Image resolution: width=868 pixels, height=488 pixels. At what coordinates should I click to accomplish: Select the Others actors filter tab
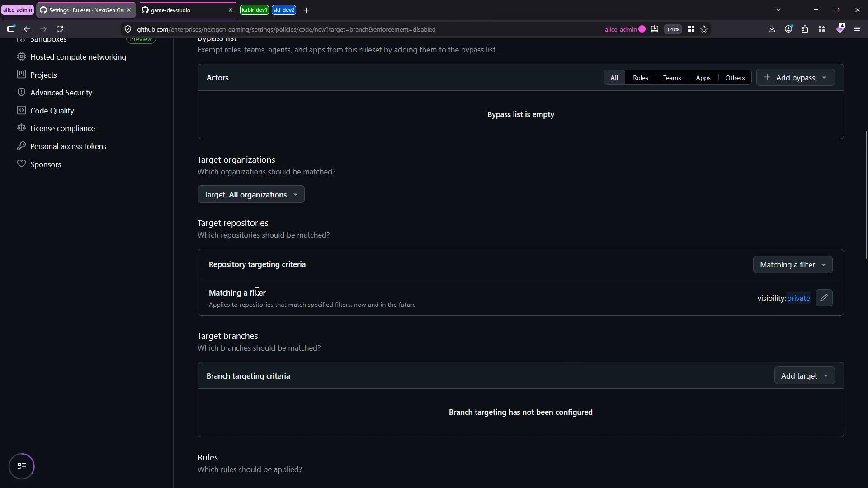[735, 78]
